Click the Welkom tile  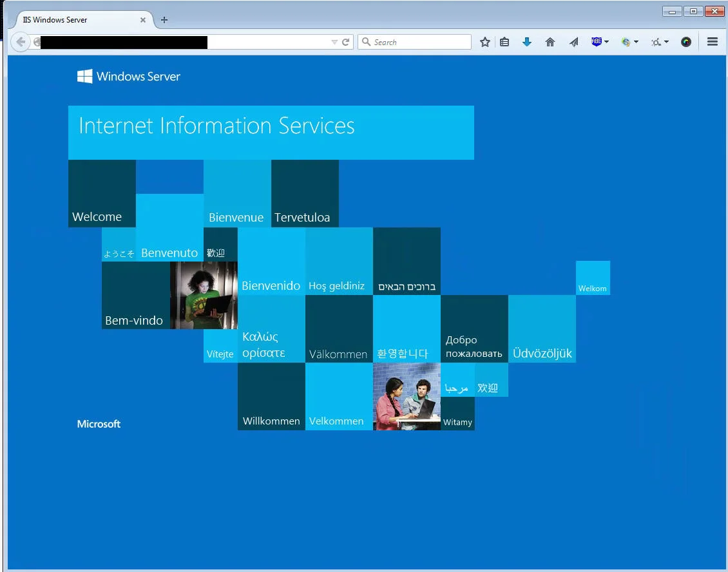(593, 278)
